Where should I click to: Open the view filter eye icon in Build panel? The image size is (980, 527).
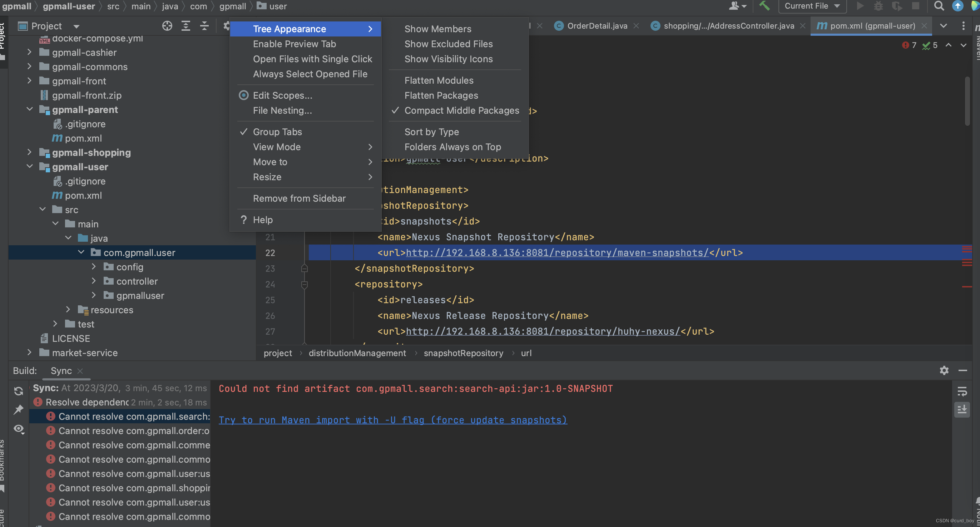coord(19,429)
